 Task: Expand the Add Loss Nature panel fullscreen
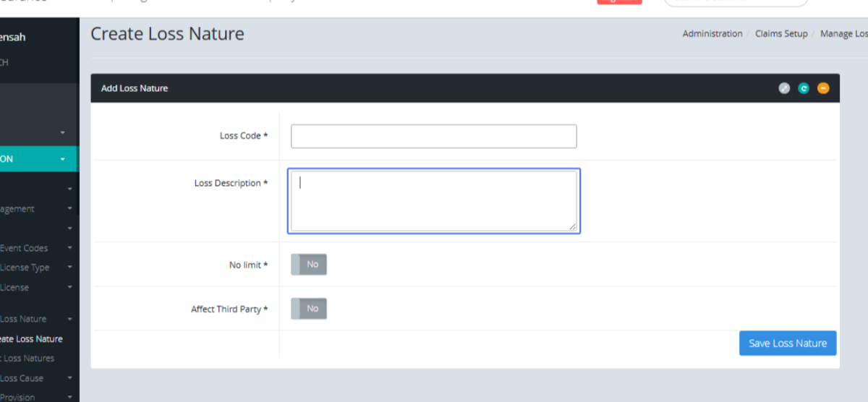tap(784, 88)
